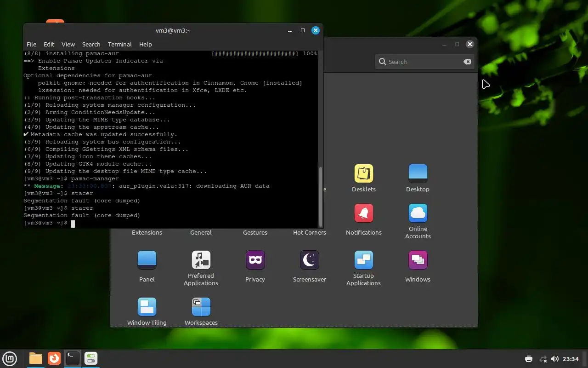Viewport: 588px width, 368px height.
Task: Open the printer tray icon
Action: (528, 359)
